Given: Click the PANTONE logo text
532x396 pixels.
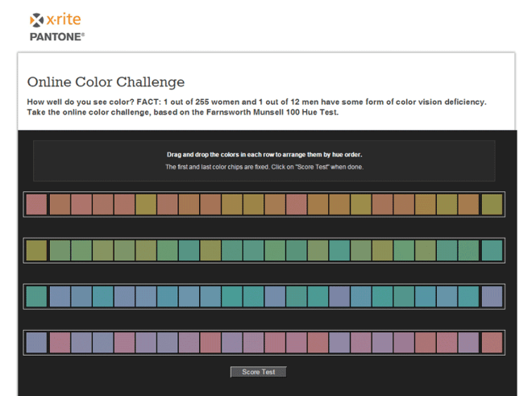Looking at the screenshot, I should (x=56, y=36).
